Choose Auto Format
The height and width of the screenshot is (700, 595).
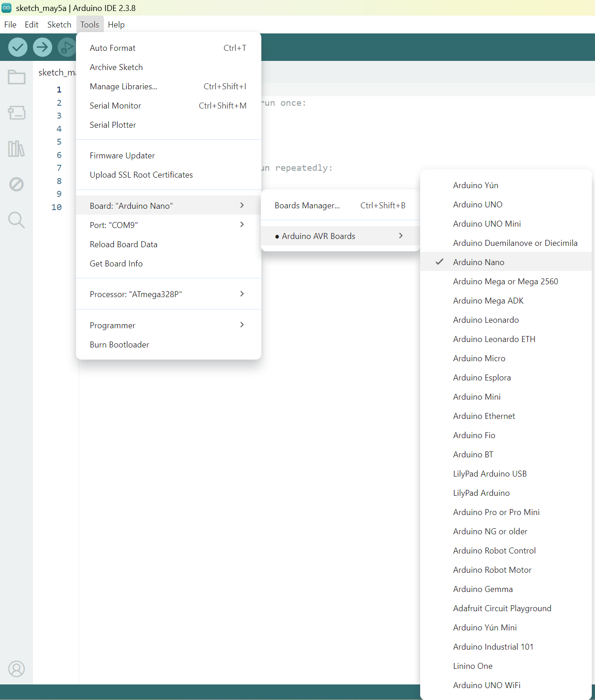(x=168, y=48)
